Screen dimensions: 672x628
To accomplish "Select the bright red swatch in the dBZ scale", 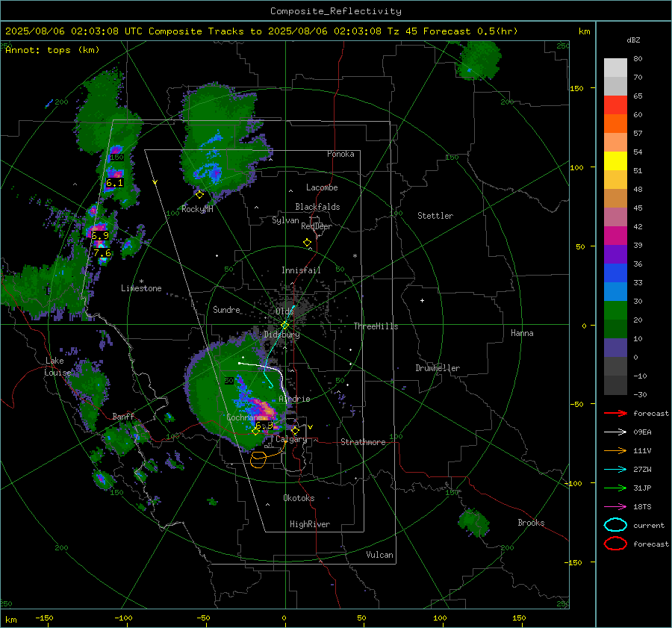I will point(615,105).
